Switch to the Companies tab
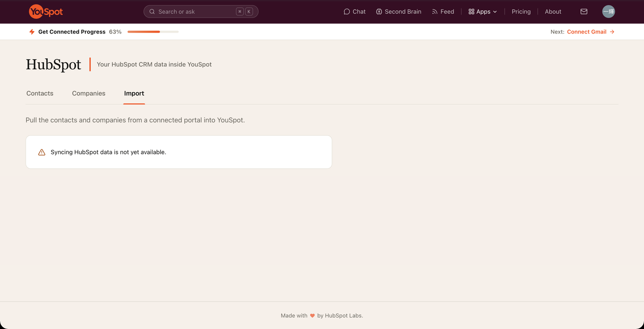 pyautogui.click(x=89, y=94)
